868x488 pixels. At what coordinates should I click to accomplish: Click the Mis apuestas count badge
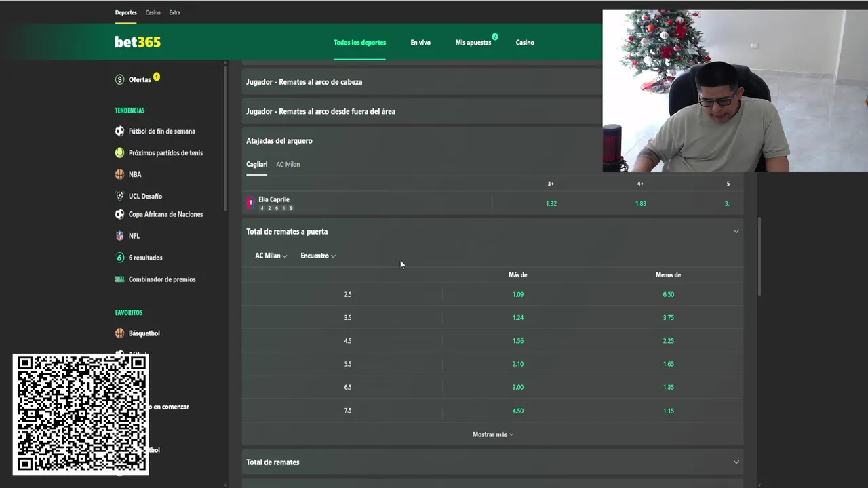[495, 37]
